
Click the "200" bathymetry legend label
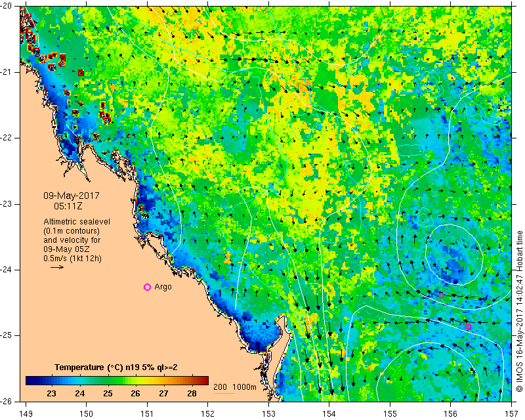click(x=220, y=387)
